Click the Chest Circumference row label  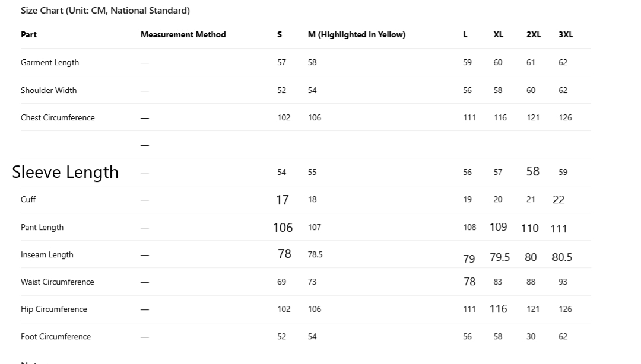tap(58, 118)
